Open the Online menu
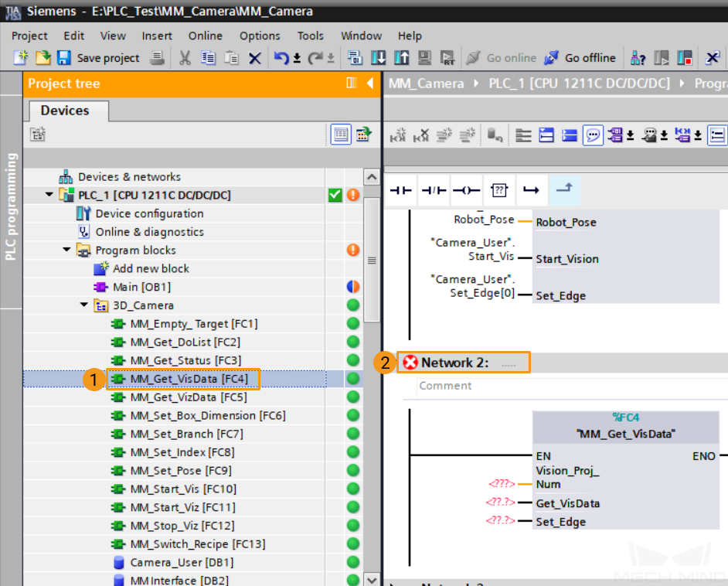Screen dimensions: 728x586 click(206, 36)
